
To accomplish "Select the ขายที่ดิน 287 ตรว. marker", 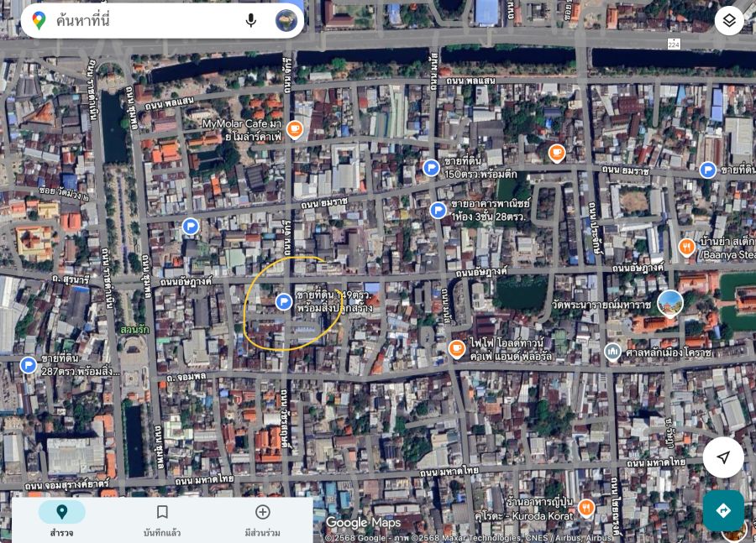I will (29, 365).
